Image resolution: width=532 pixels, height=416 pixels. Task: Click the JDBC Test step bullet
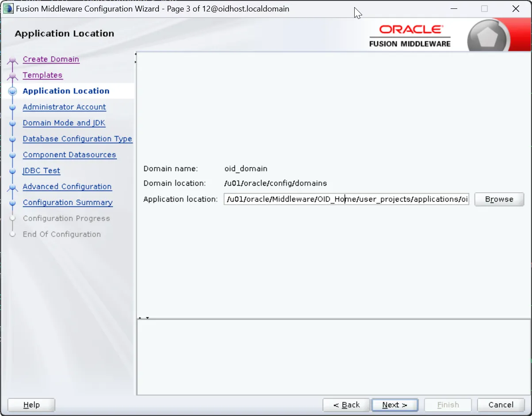12,172
